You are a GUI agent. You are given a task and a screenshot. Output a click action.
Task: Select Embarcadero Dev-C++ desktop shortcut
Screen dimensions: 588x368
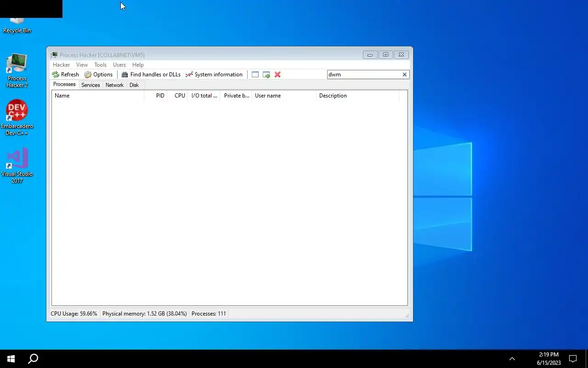pos(17,117)
